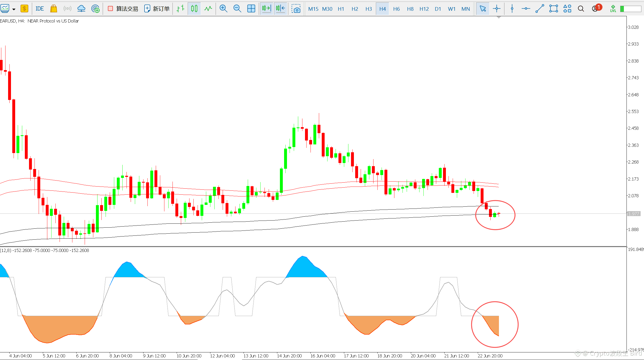644x360 pixels.
Task: Switch chart to line chart mode
Action: coord(208,9)
